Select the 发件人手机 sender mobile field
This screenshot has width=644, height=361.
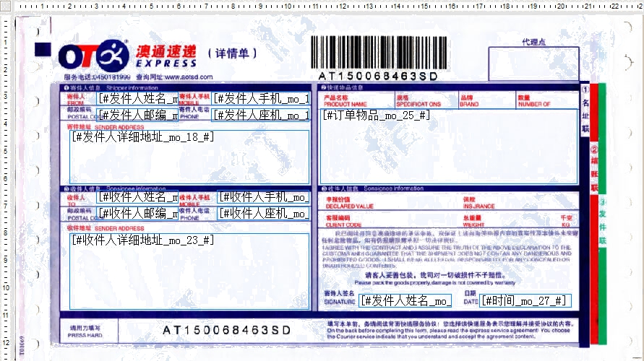click(260, 98)
